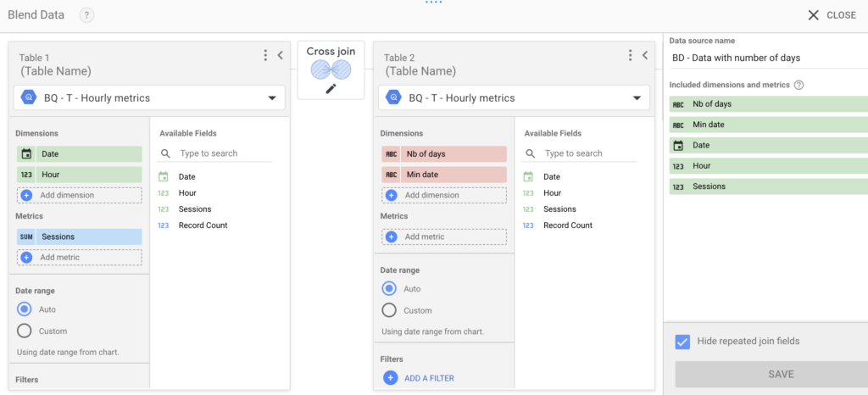Open the Blend Data help question mark
Image resolution: width=868 pixels, height=395 pixels.
coord(86,15)
